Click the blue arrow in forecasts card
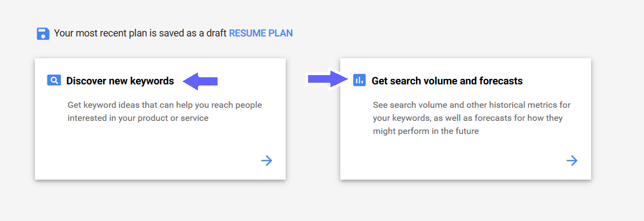 [x=571, y=161]
